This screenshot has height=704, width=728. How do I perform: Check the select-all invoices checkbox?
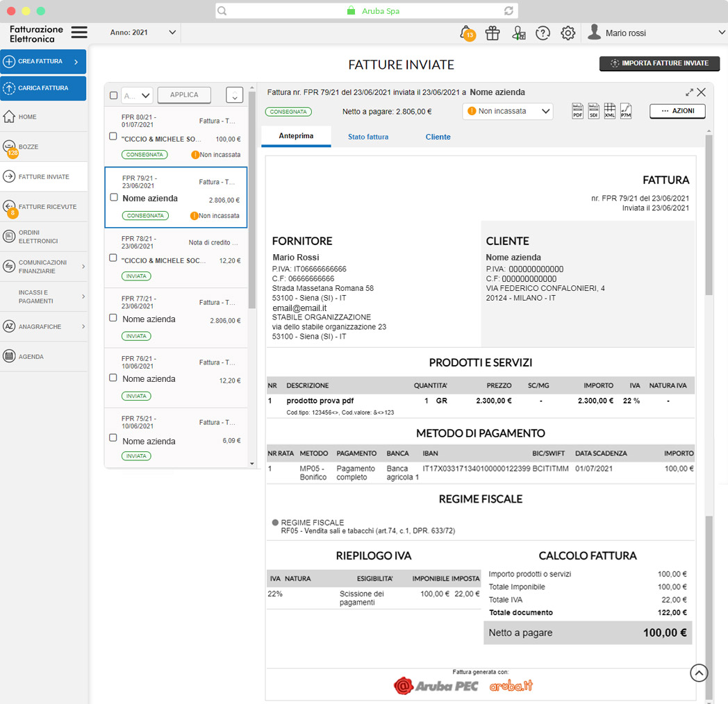114,95
